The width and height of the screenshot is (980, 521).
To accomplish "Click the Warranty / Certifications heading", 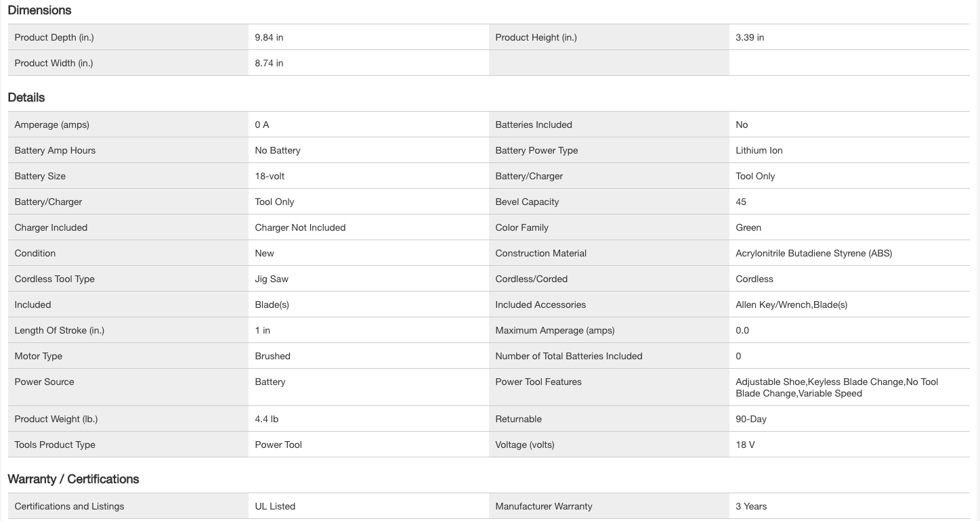I will (73, 479).
